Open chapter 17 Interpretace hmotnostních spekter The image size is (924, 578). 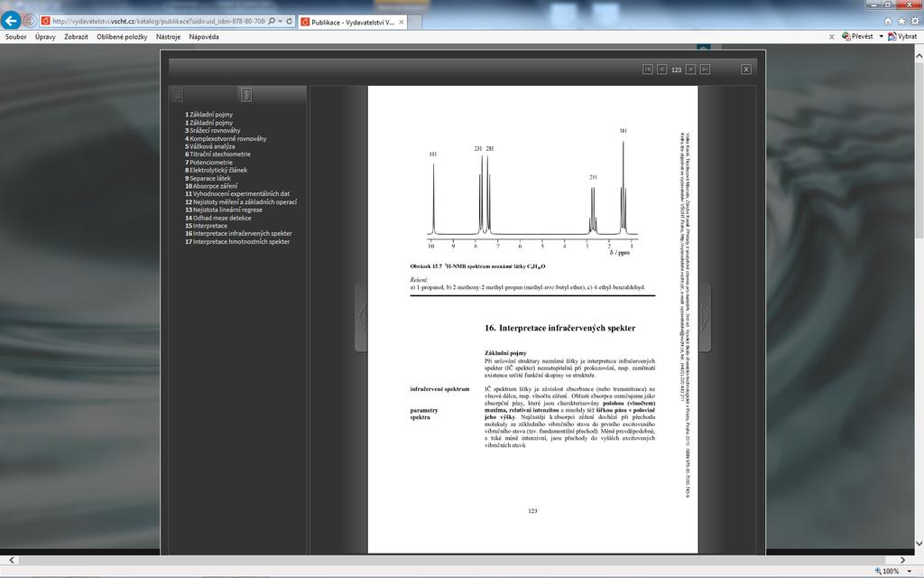237,242
